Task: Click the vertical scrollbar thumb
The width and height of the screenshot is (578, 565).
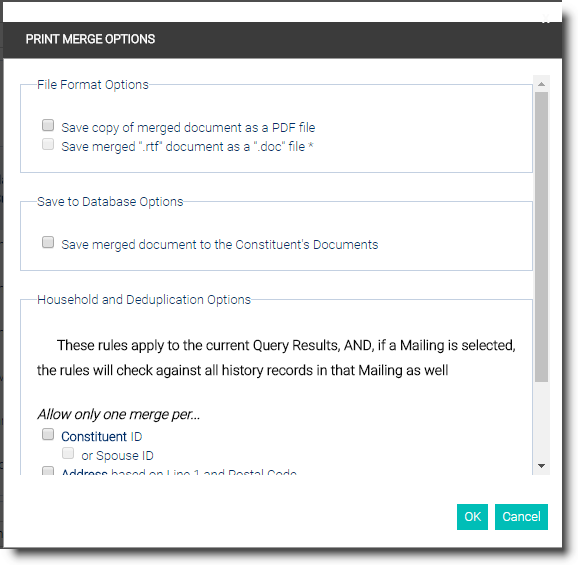Action: [542, 237]
